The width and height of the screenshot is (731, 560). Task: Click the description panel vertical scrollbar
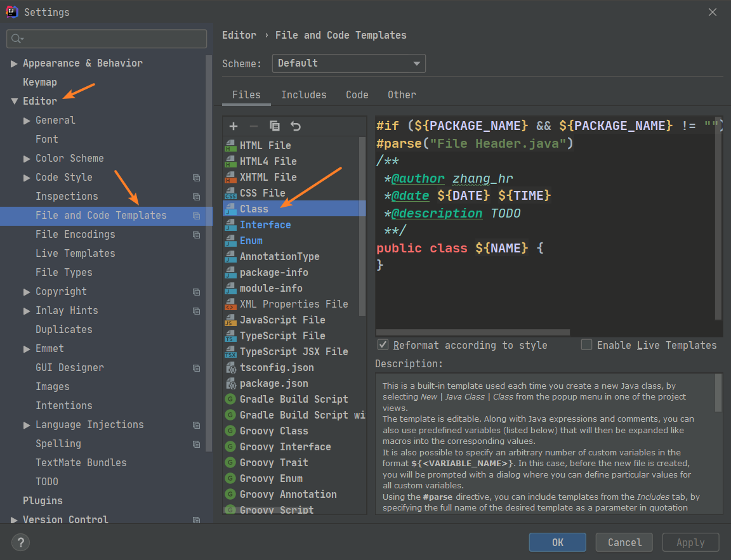tap(718, 393)
